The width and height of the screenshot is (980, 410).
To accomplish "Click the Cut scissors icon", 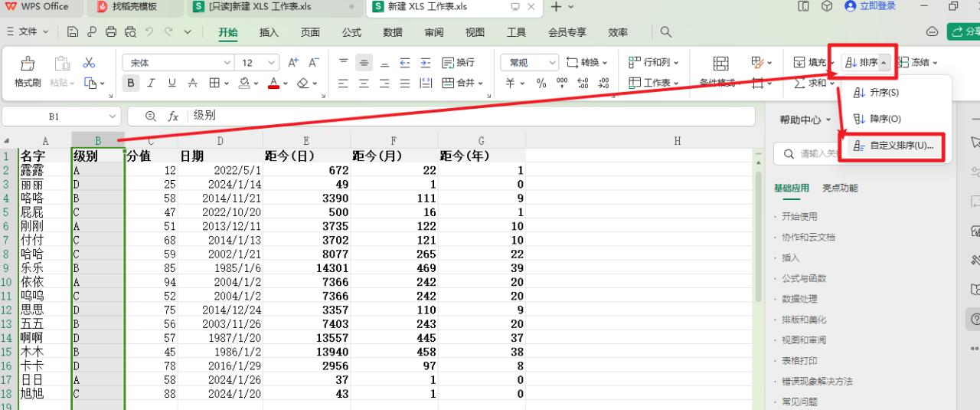I will point(90,63).
